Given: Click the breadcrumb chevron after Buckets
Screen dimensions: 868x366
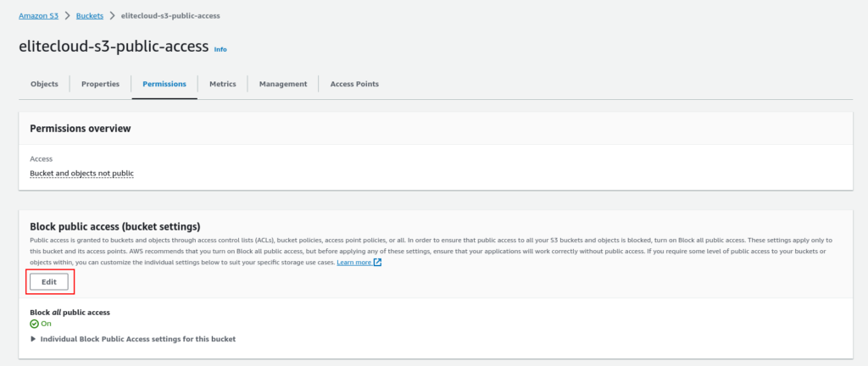Looking at the screenshot, I should click(113, 15).
